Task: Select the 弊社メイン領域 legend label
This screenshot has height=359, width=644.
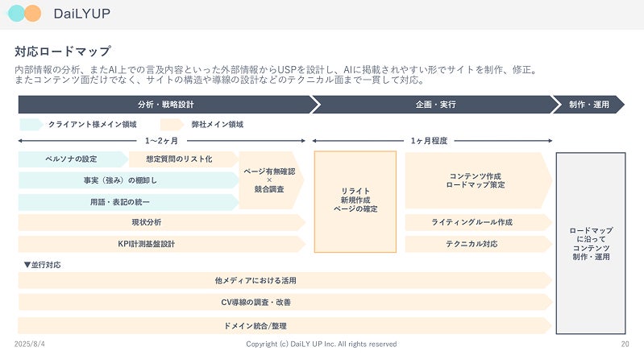Action: (x=218, y=124)
